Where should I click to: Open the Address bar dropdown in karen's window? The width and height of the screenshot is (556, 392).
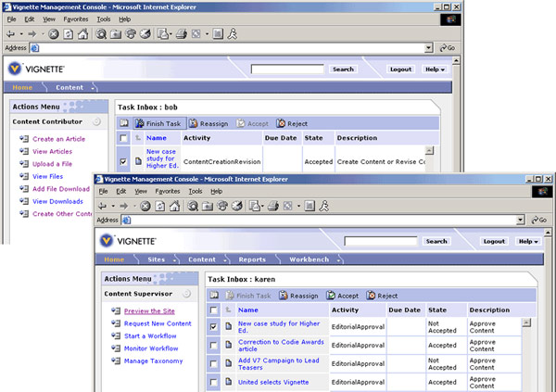click(x=520, y=220)
